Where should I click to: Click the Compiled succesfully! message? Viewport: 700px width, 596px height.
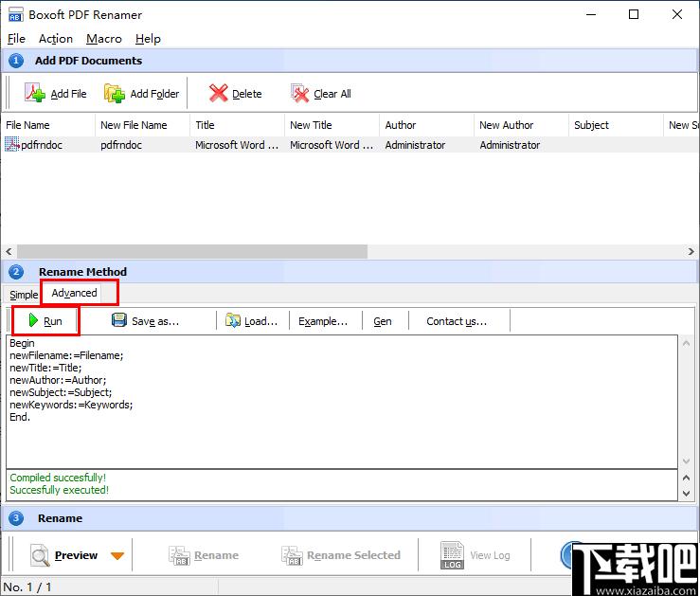(x=58, y=478)
